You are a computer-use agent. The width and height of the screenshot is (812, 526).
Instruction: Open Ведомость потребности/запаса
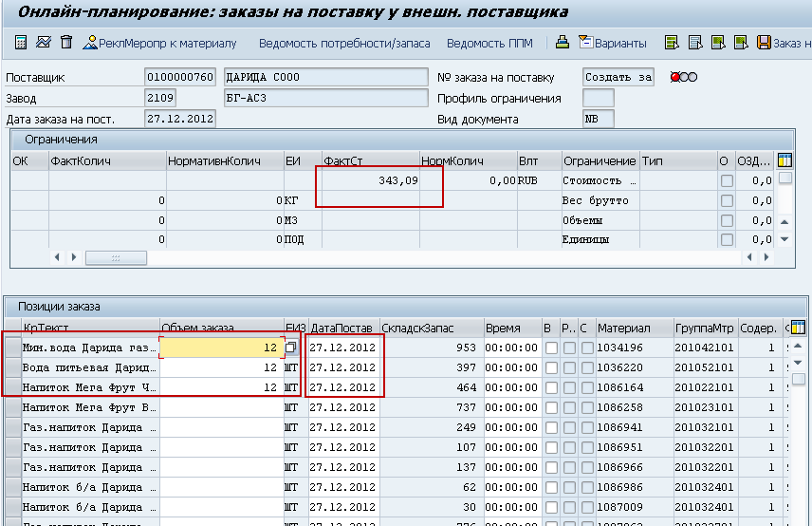343,43
